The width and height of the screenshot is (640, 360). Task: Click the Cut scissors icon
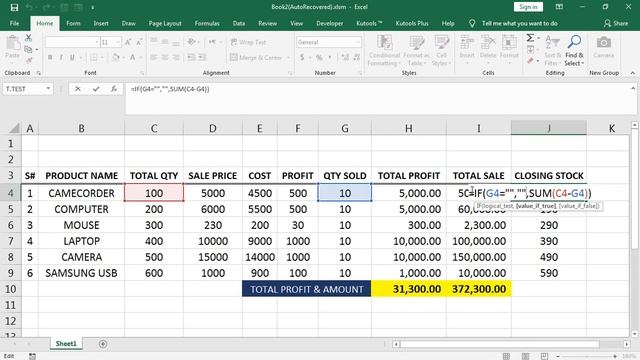[x=28, y=38]
